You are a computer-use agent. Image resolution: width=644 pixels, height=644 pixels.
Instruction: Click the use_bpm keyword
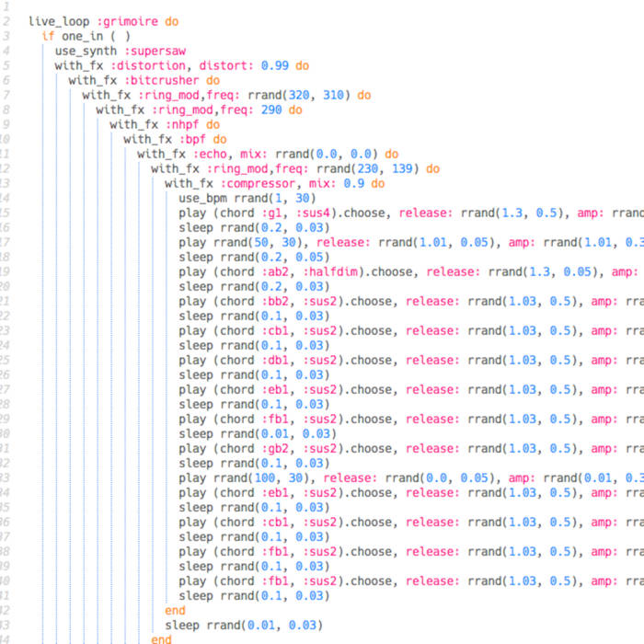(203, 198)
